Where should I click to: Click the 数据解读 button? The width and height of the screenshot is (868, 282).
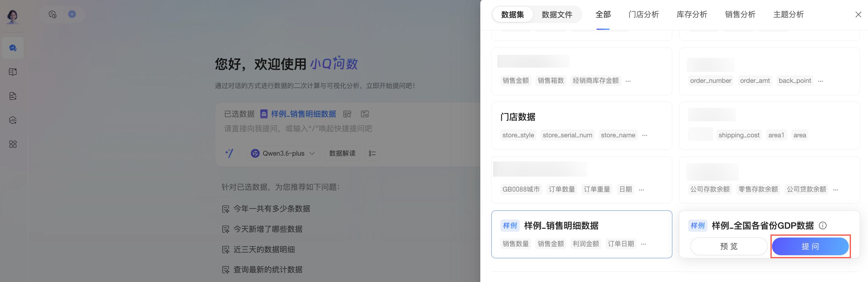click(x=342, y=153)
